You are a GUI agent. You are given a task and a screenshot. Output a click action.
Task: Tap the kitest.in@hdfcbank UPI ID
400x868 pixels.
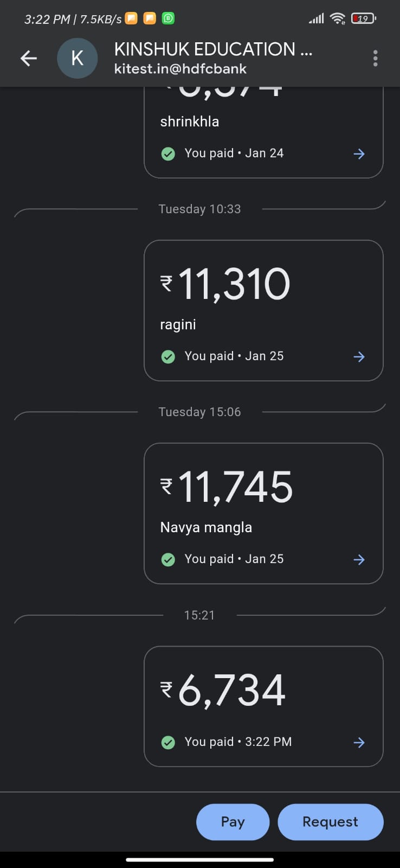tap(180, 69)
